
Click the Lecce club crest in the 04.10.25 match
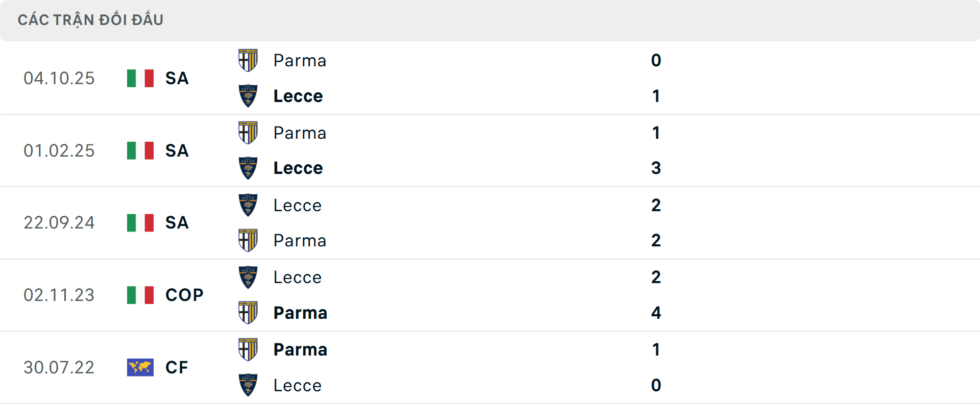point(248,95)
